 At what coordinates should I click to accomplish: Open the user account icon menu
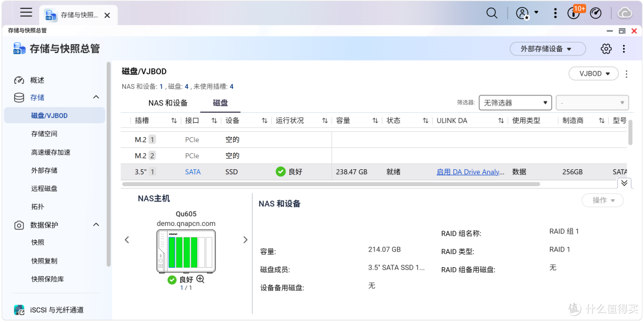pos(522,13)
